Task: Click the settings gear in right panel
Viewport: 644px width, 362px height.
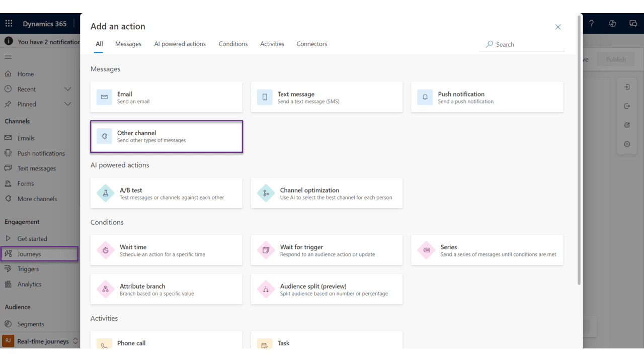Action: pos(627,144)
